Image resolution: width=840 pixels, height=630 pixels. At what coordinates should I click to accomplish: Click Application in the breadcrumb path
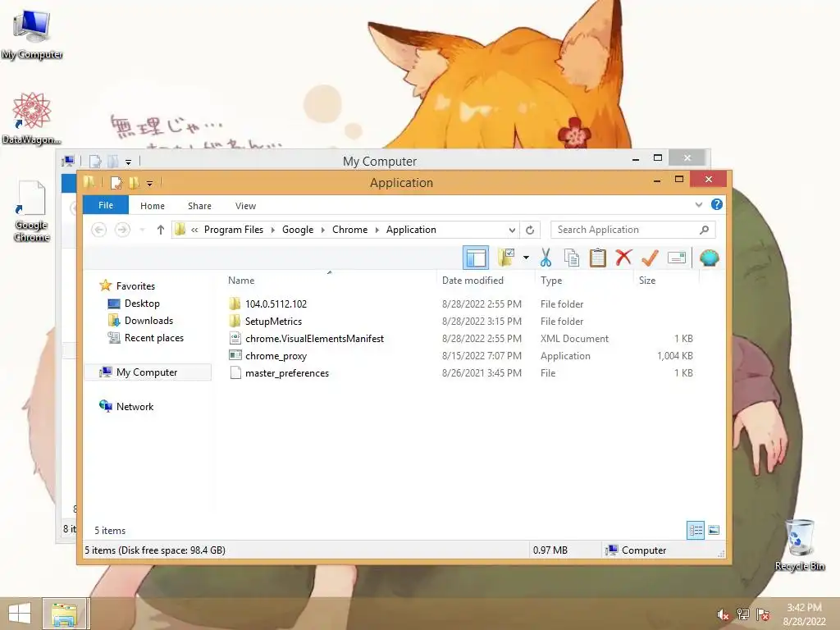(x=411, y=230)
